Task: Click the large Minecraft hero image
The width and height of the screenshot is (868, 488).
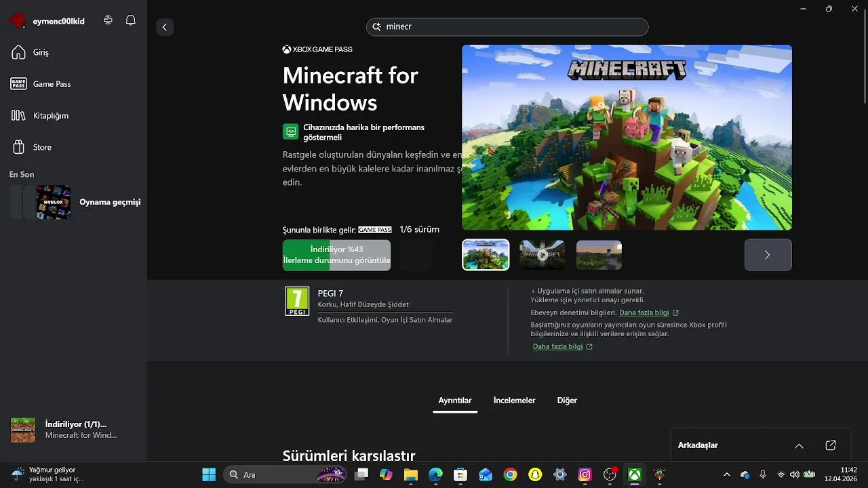Action: click(627, 138)
